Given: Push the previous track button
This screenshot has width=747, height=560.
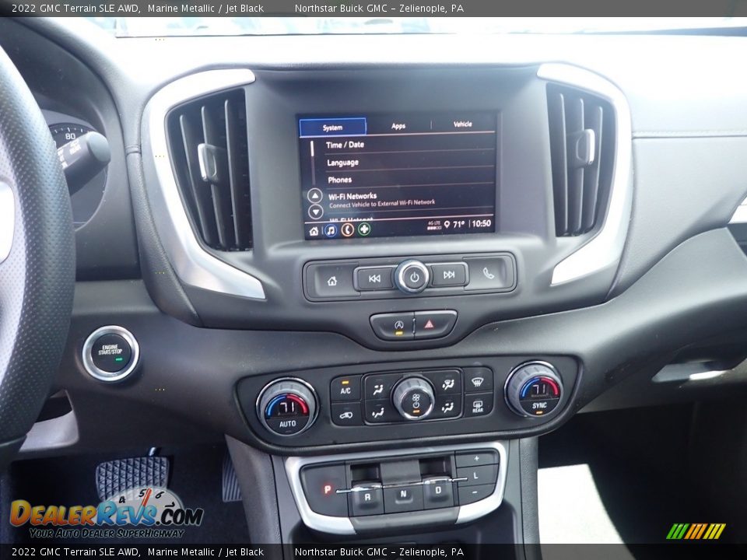Looking at the screenshot, I should (x=374, y=278).
